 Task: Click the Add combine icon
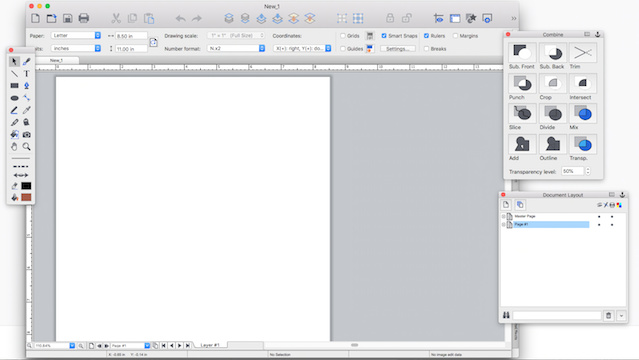pyautogui.click(x=522, y=144)
